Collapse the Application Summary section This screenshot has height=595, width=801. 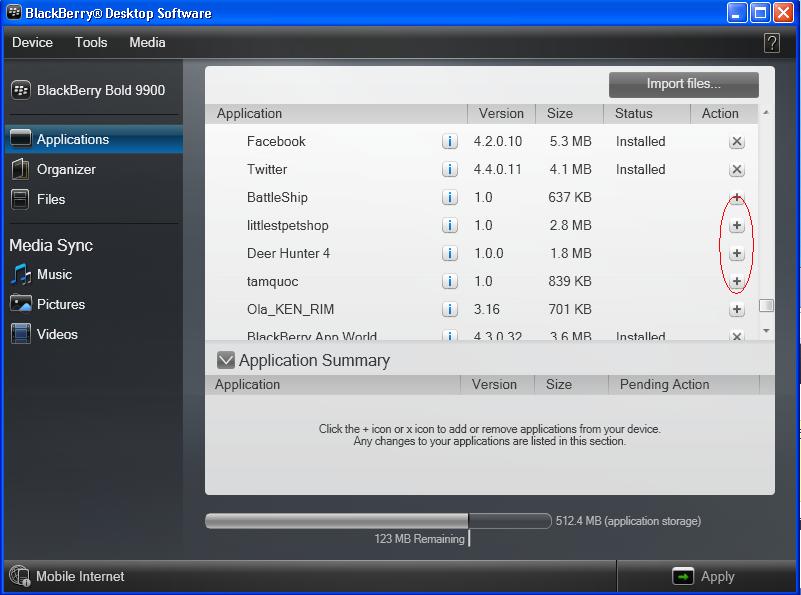point(225,360)
